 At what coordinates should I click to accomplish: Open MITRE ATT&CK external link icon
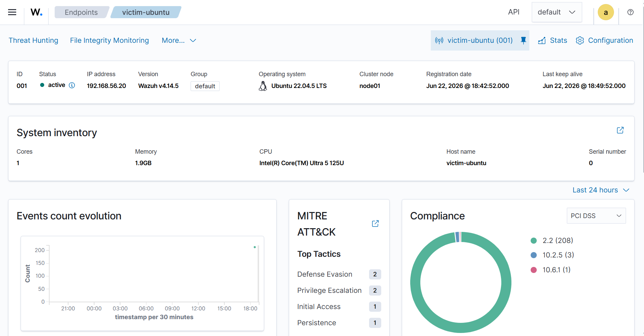pos(375,224)
